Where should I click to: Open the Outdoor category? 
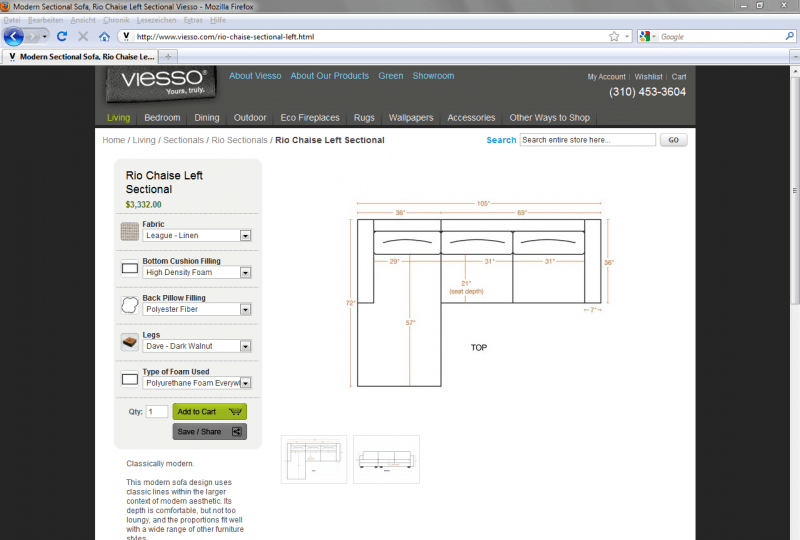click(250, 118)
